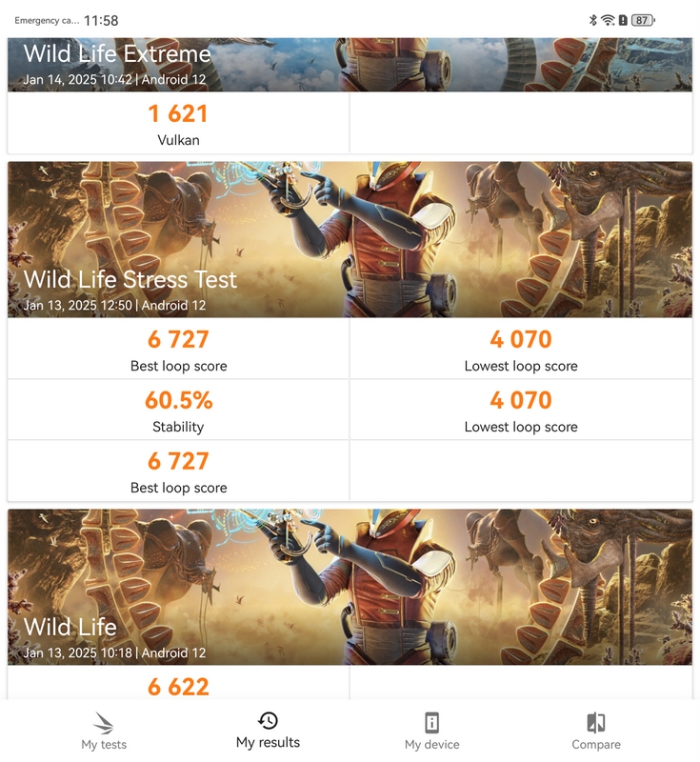Image resolution: width=700 pixels, height=762 pixels.
Task: Open the My tests icon
Action: coord(103,723)
